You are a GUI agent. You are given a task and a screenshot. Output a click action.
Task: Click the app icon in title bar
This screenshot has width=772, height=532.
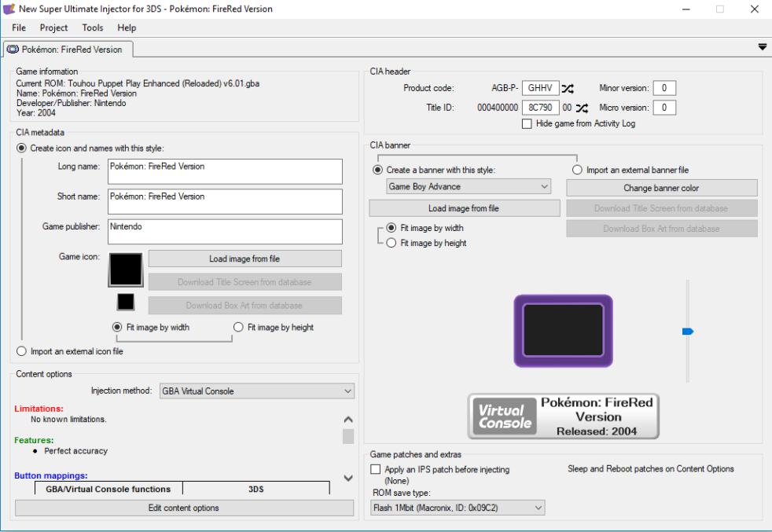click(10, 9)
